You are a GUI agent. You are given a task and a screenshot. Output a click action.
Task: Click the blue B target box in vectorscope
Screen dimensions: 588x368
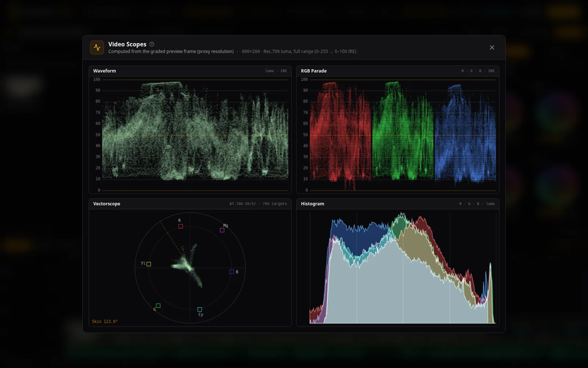232,272
